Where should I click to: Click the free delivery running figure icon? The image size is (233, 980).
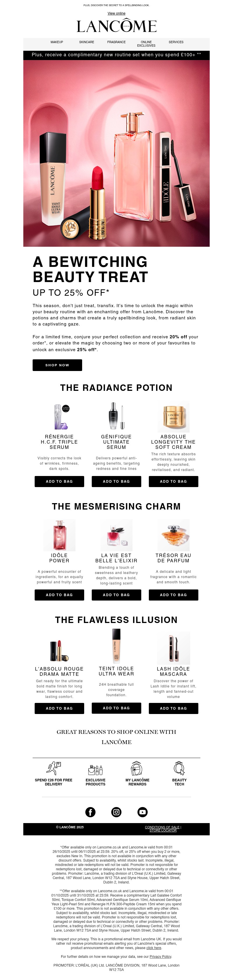click(x=54, y=768)
